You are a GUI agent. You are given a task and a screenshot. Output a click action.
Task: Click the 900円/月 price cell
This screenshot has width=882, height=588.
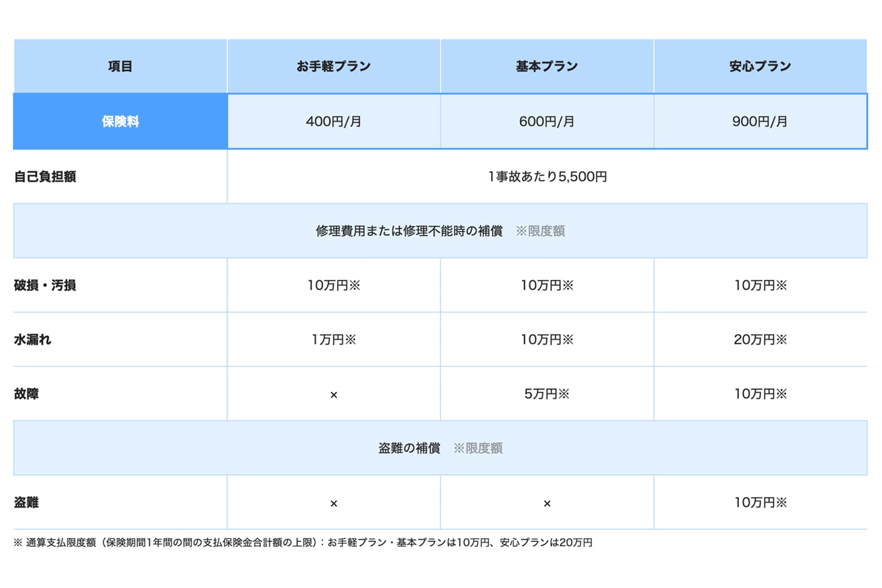[x=760, y=122]
